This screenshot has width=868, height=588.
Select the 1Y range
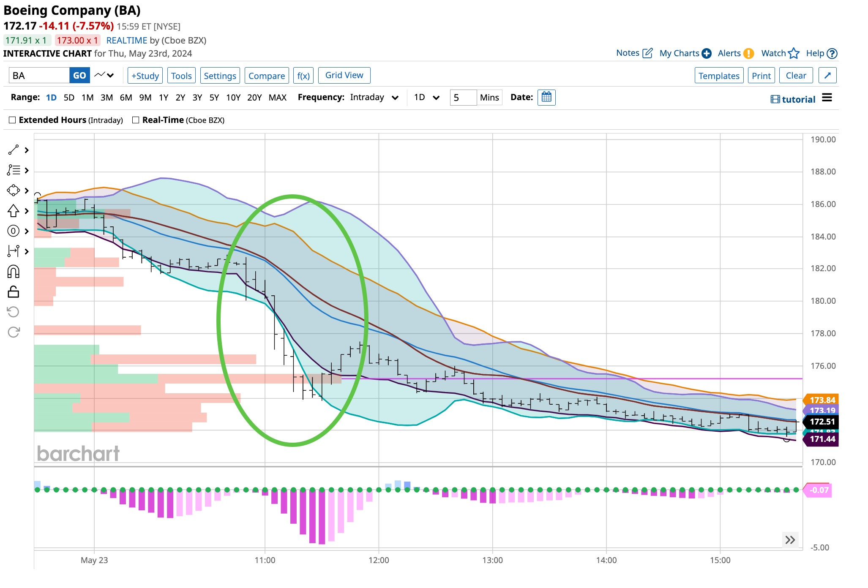click(x=164, y=98)
